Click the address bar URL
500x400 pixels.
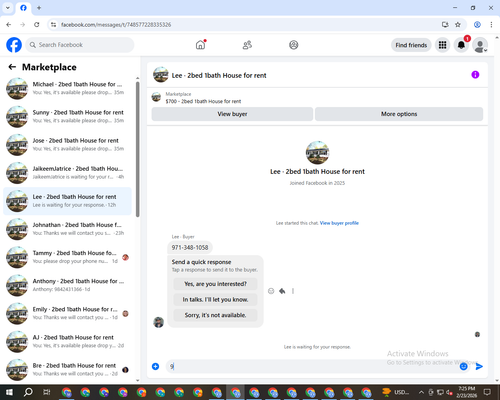pos(116,25)
